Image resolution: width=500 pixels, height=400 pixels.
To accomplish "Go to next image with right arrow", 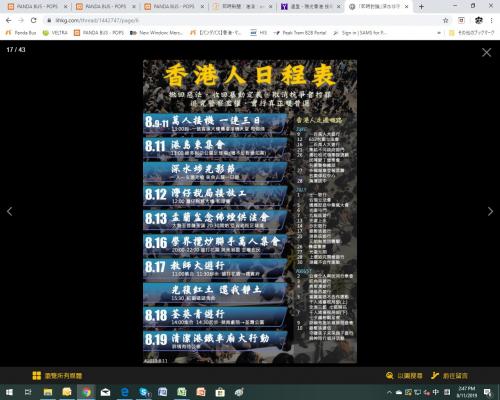I will 490,211.
